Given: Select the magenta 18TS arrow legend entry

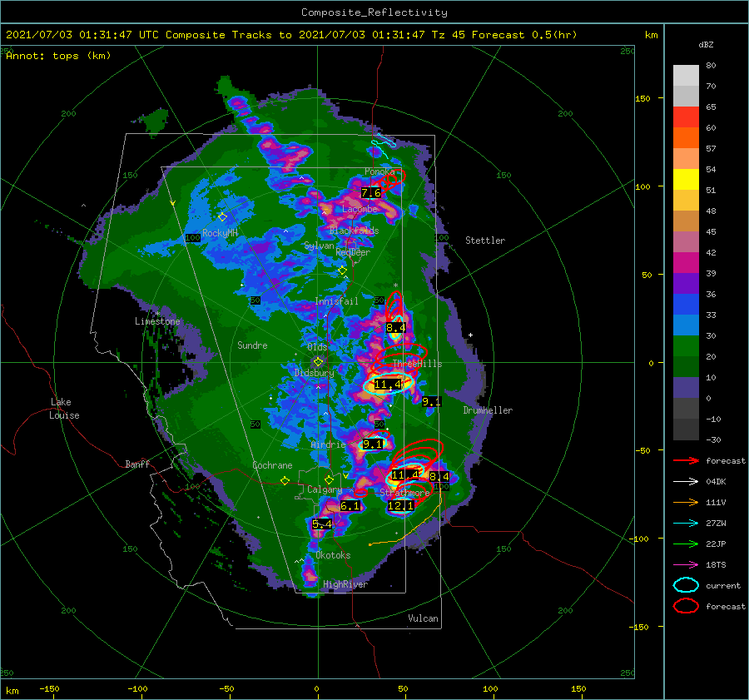Looking at the screenshot, I should (686, 565).
